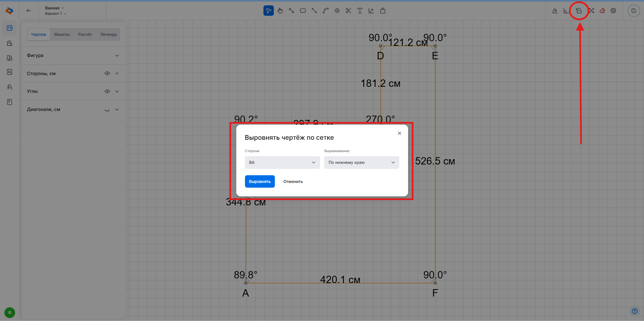The width and height of the screenshot is (644, 321).
Task: Click the save floppy disk icon
Action: pyautogui.click(x=634, y=11)
